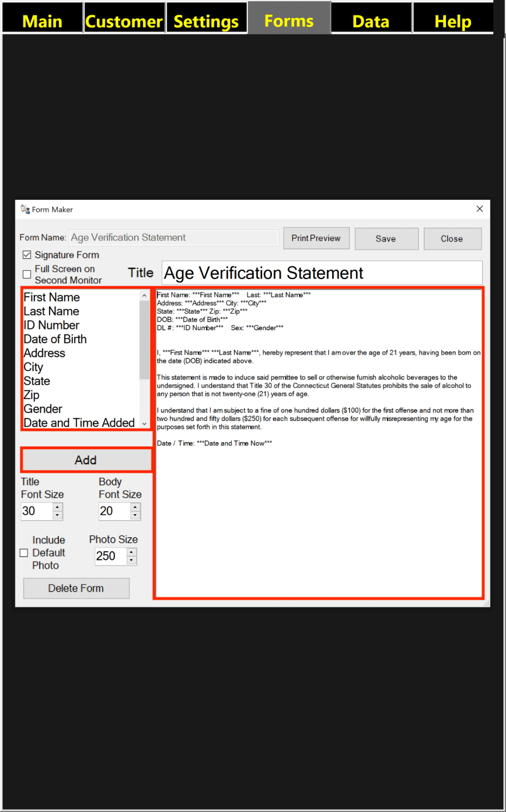Viewport: 506px width, 812px height.
Task: Click the Title text field
Action: 322,273
